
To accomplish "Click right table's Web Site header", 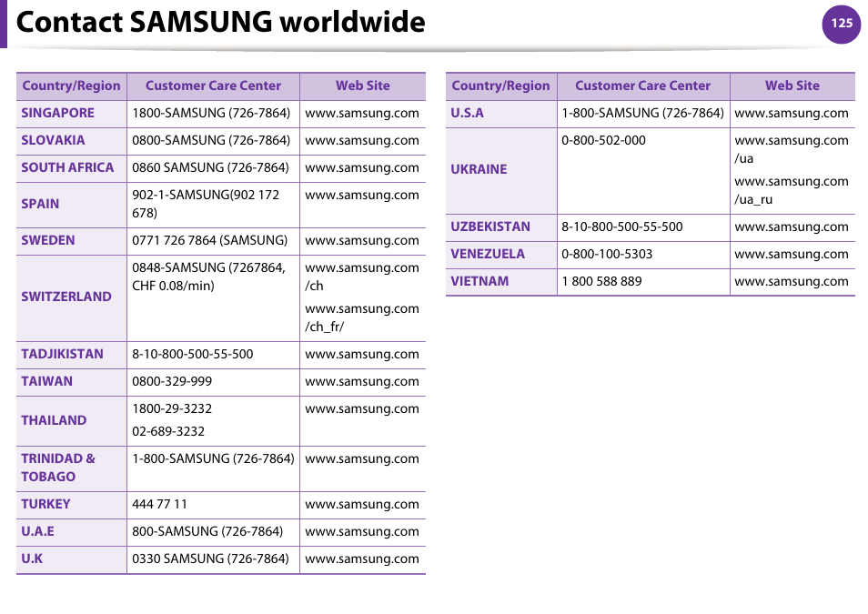I will 792,86.
